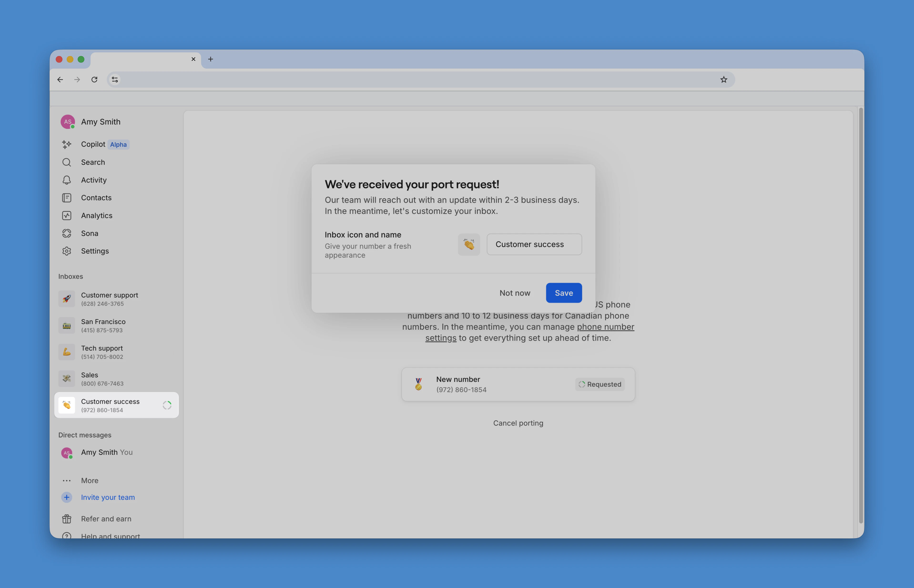This screenshot has height=588, width=914.
Task: Click the More ellipsis icon
Action: (67, 481)
